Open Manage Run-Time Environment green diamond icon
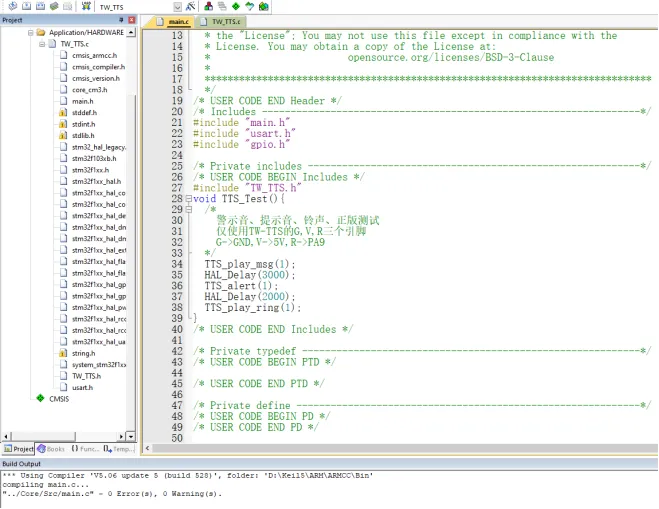Image resolution: width=659 pixels, height=509 pixels. pyautogui.click(x=234, y=6)
